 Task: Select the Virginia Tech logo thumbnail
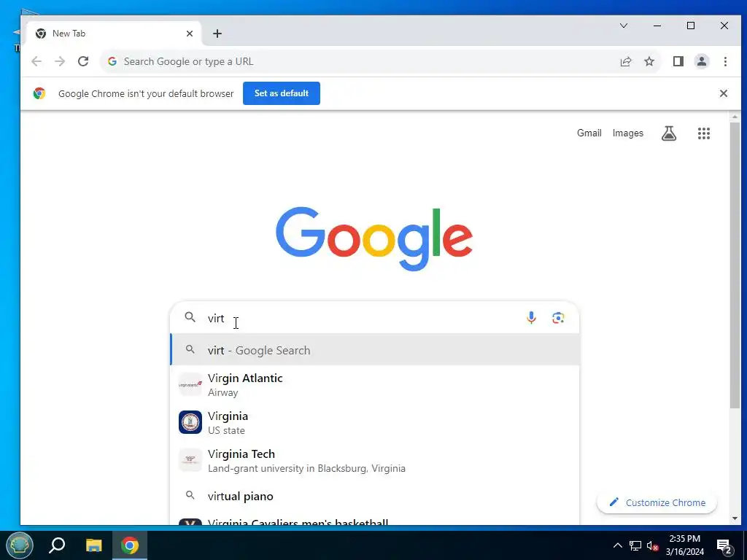coord(190,460)
